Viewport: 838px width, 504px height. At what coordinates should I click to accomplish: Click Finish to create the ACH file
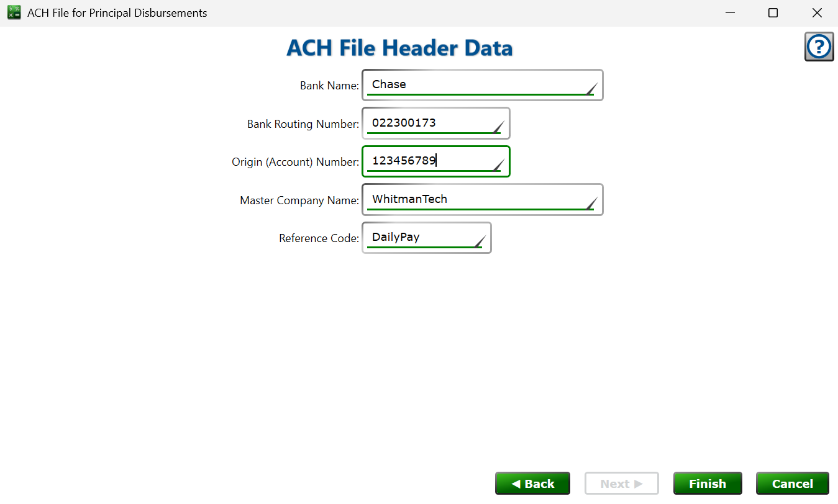[708, 484]
